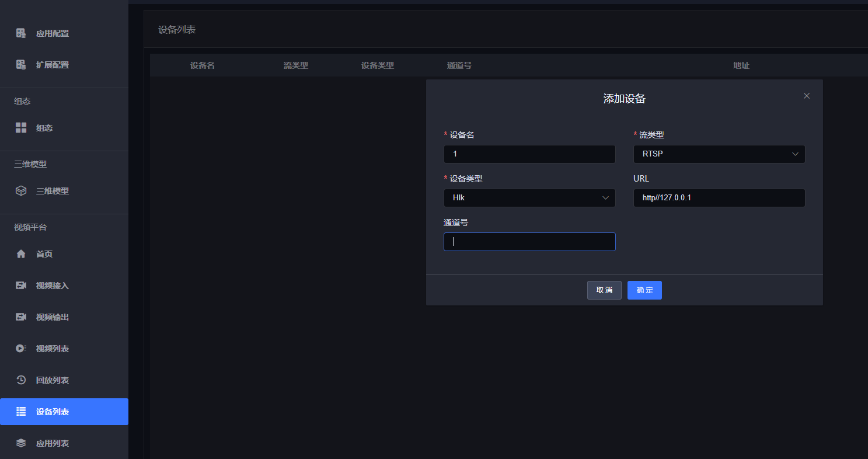The height and width of the screenshot is (459, 868).
Task: Click the 三维模型 section group label
Action: [30, 164]
